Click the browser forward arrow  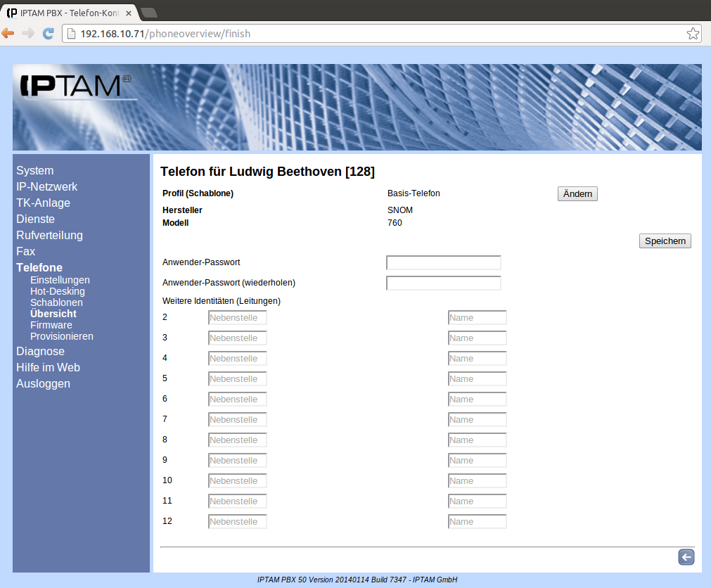coord(28,33)
